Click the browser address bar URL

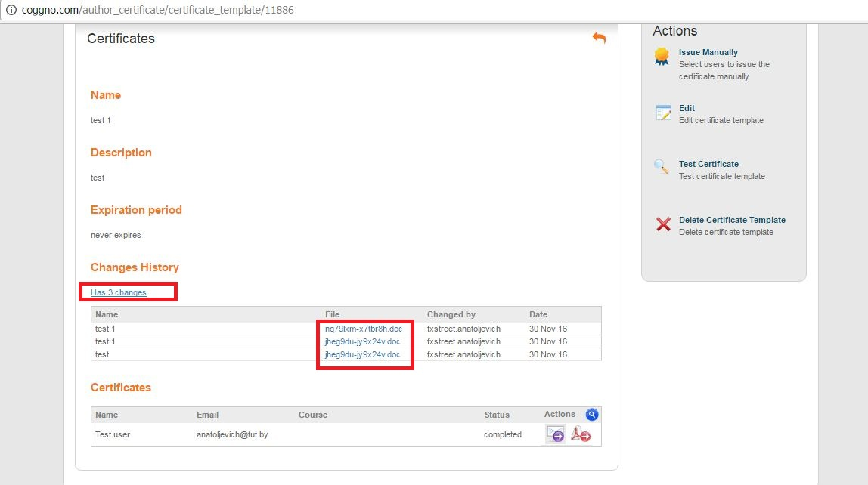[x=158, y=9]
